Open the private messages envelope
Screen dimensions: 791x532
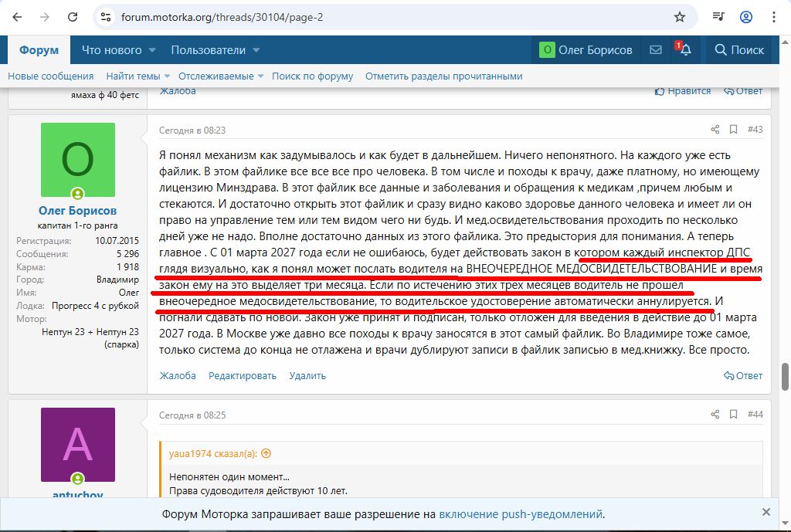point(656,50)
